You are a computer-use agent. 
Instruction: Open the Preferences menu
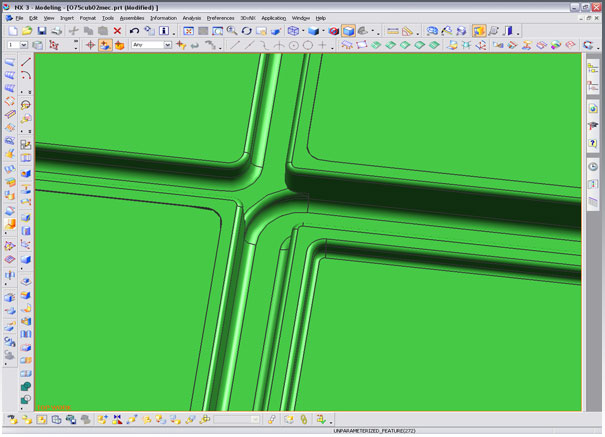tap(221, 18)
